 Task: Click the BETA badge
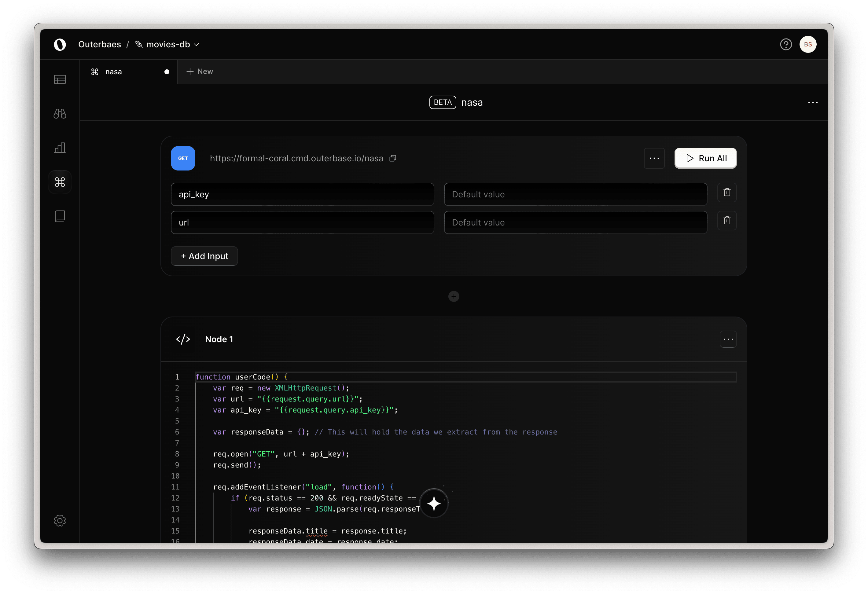pos(443,102)
